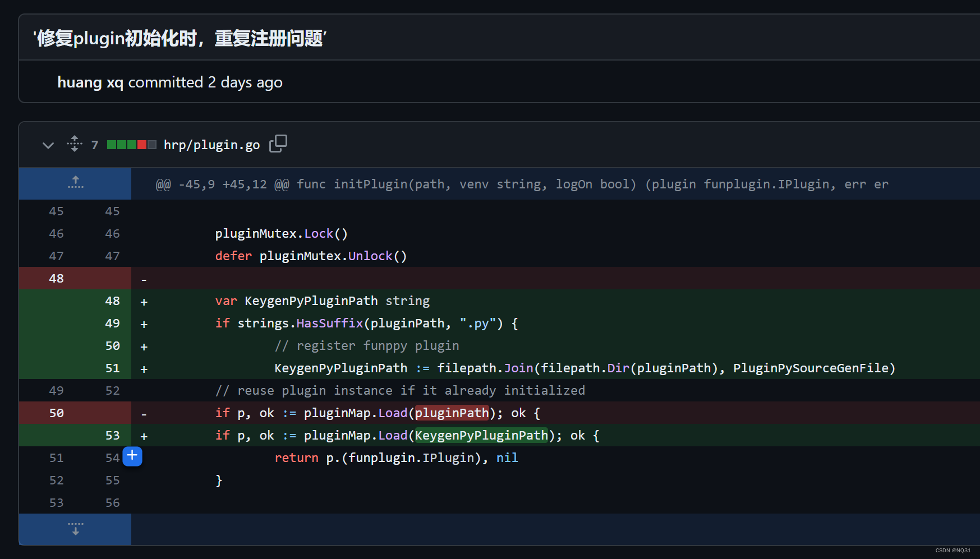Click the highlighted 'KeygenPyPluginPath' in added line 53

(481, 436)
